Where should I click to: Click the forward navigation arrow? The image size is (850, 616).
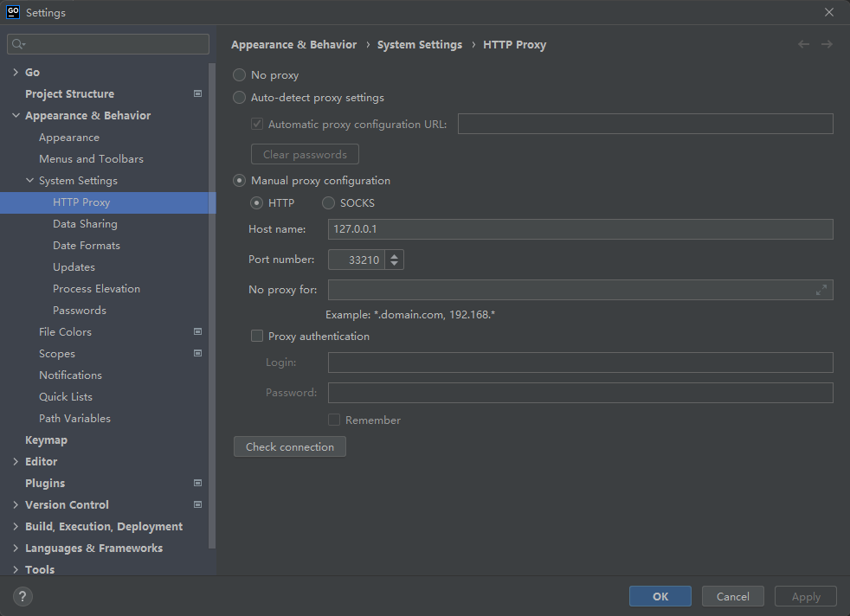click(827, 44)
